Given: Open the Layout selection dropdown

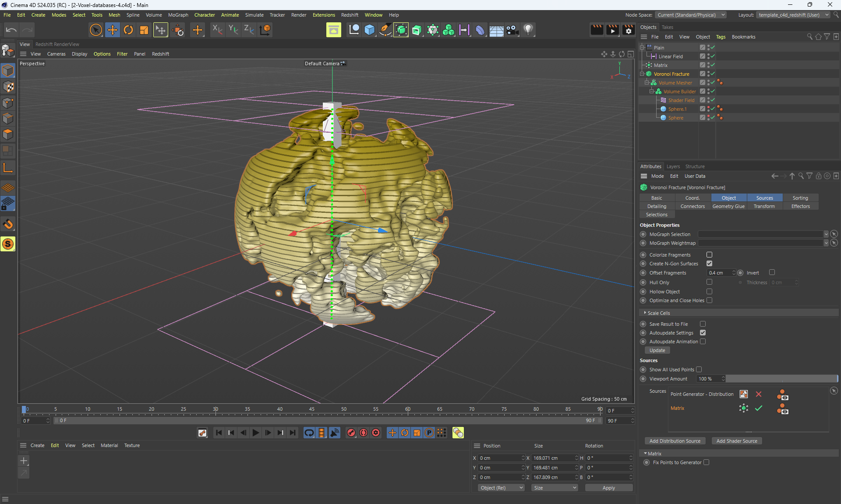Looking at the screenshot, I should [x=793, y=15].
